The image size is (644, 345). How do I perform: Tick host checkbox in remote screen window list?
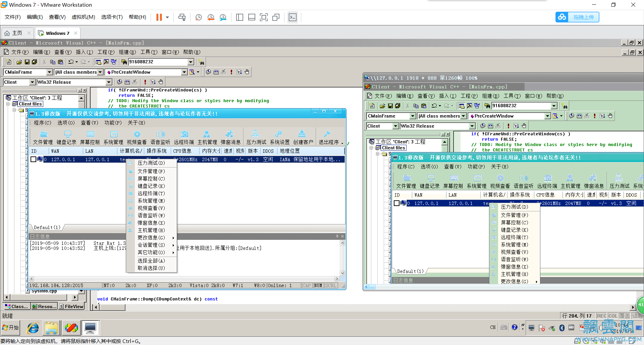(x=396, y=203)
